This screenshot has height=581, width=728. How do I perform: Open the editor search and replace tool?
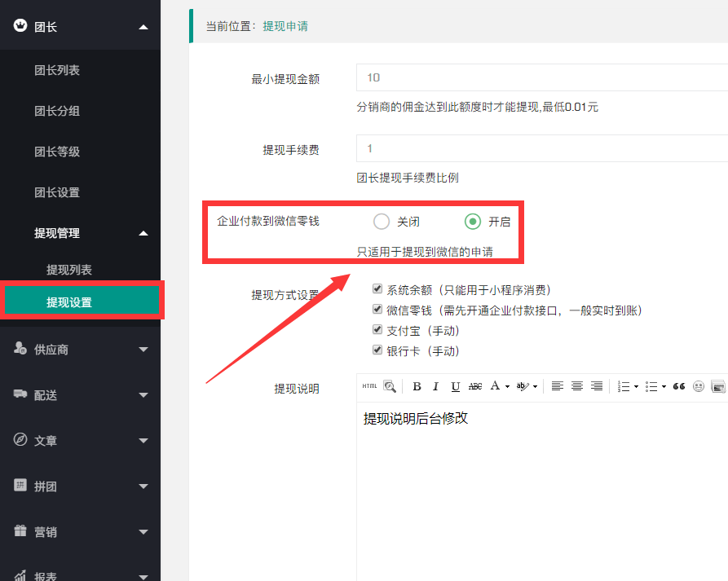point(390,386)
